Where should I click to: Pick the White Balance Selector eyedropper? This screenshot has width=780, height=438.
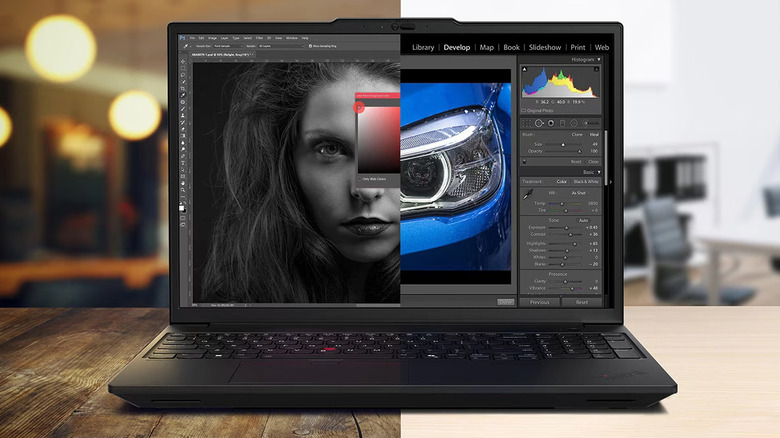click(x=528, y=195)
